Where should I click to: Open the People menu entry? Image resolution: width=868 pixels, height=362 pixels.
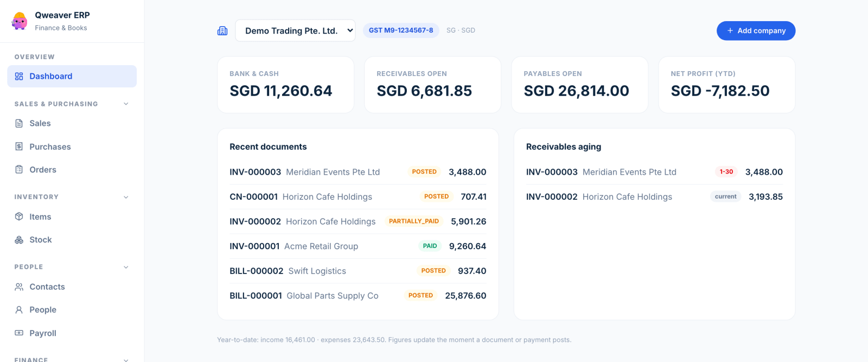72,309
